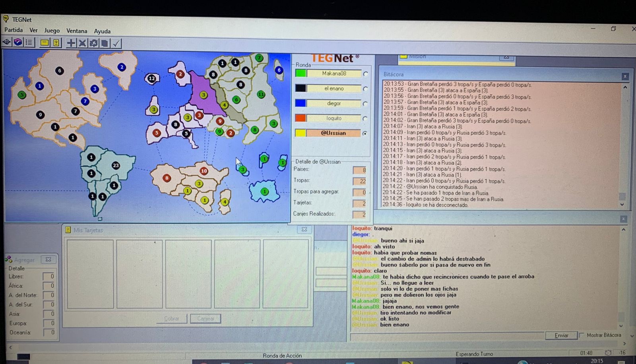Click the @Urssian player name button
Viewport: 636px width, 364px height.
point(334,133)
